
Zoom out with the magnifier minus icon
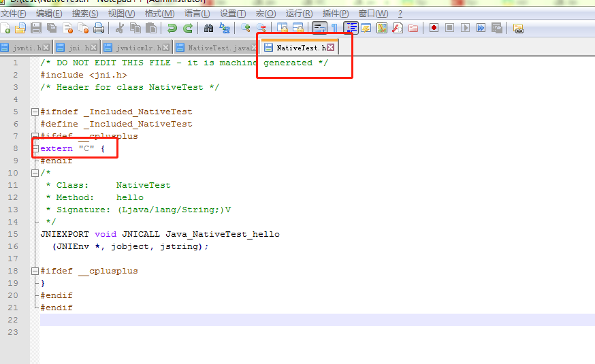click(261, 28)
